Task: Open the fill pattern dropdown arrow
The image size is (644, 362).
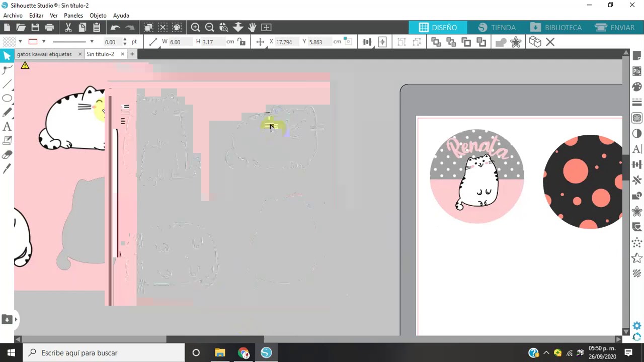Action: coord(20,42)
